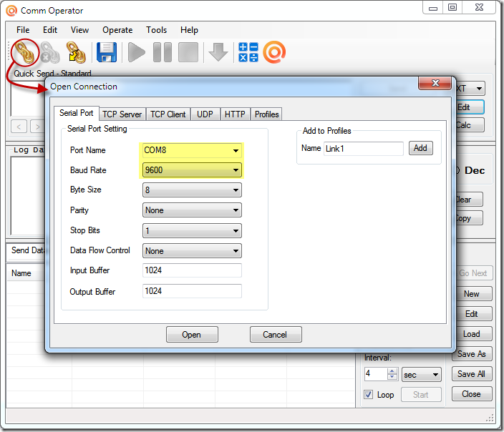Open the Tools menu
This screenshot has height=432, width=504.
coord(156,30)
